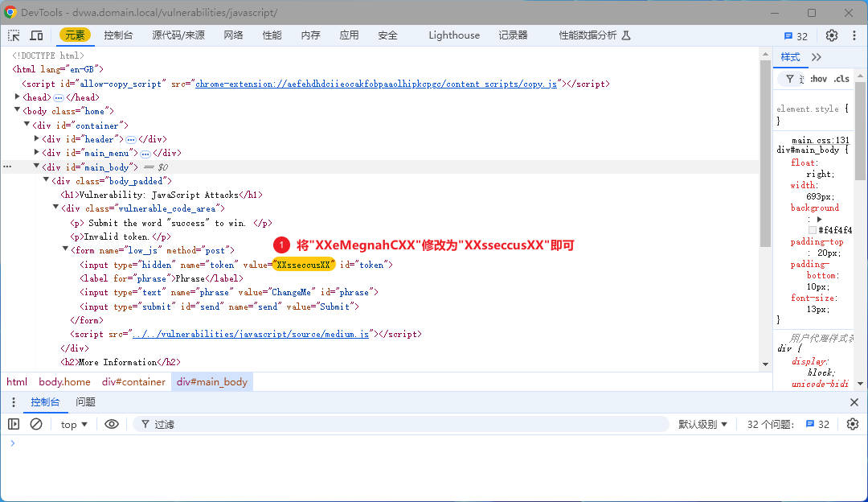The image size is (868, 502).
Task: Open the Lighthouse tab
Action: [454, 35]
